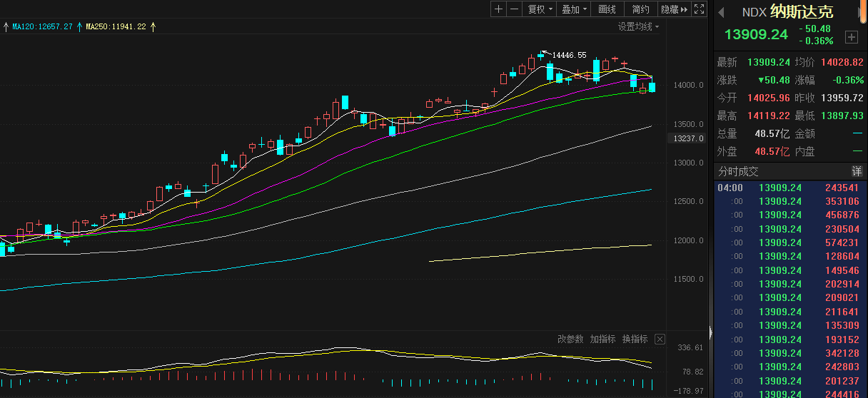Expand 设置均线 moving average settings
The width and height of the screenshot is (868, 398).
pyautogui.click(x=638, y=26)
